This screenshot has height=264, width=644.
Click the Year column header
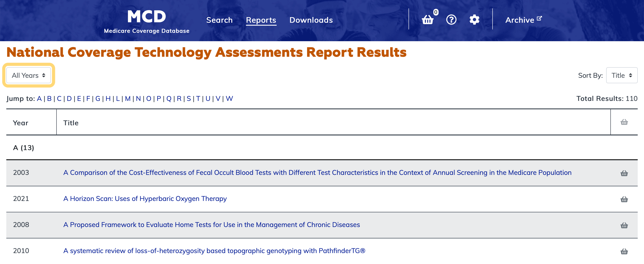tap(21, 123)
